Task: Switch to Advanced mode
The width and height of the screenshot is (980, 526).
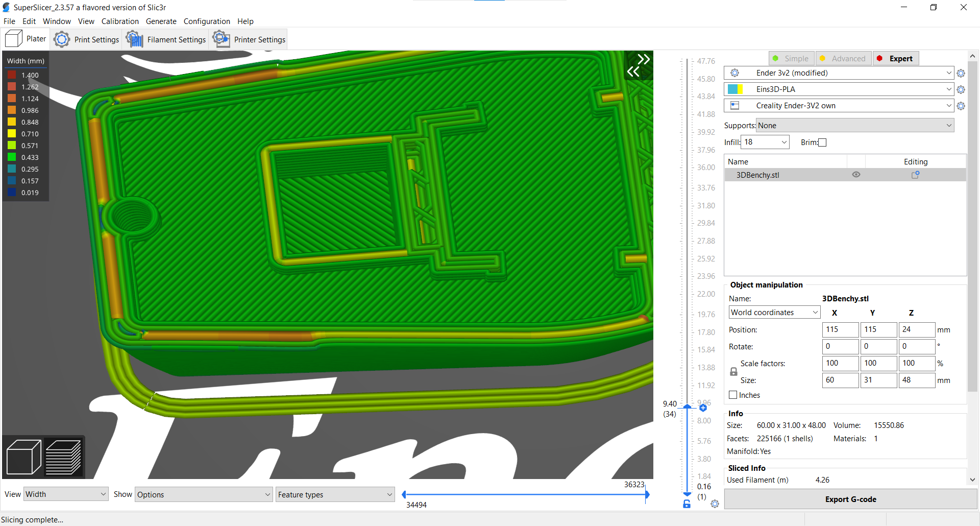Action: 843,58
